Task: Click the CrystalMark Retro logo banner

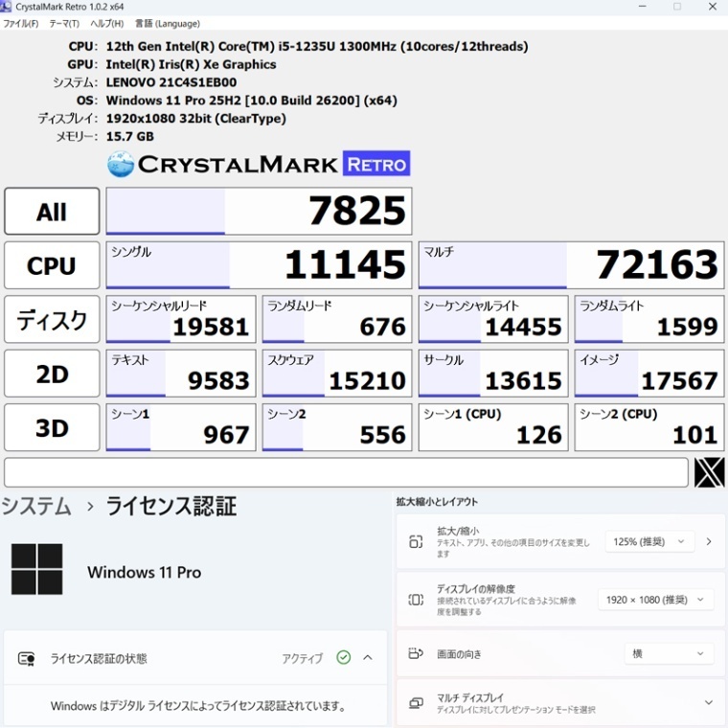Action: pyautogui.click(x=258, y=164)
